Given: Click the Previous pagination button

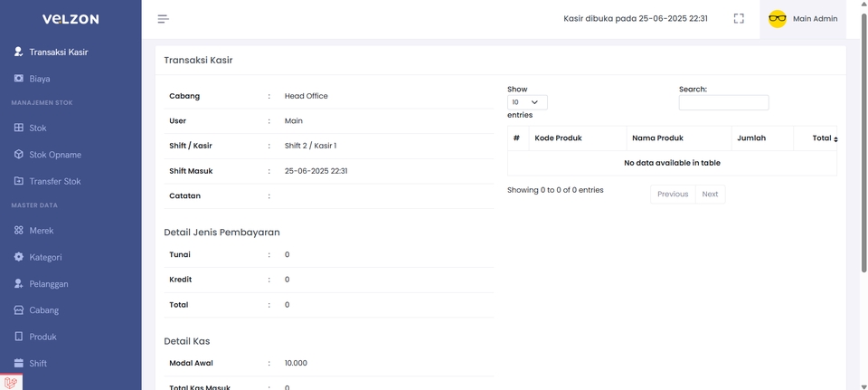Looking at the screenshot, I should (x=673, y=194).
